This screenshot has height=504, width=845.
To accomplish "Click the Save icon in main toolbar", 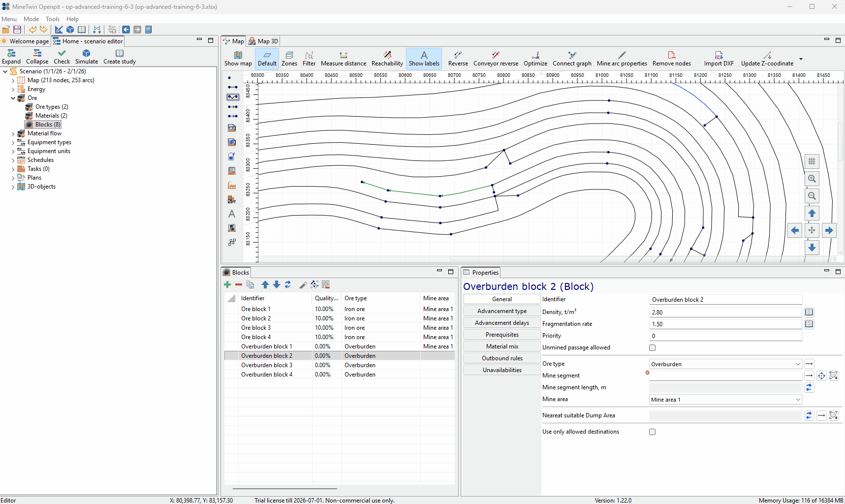I will [17, 30].
